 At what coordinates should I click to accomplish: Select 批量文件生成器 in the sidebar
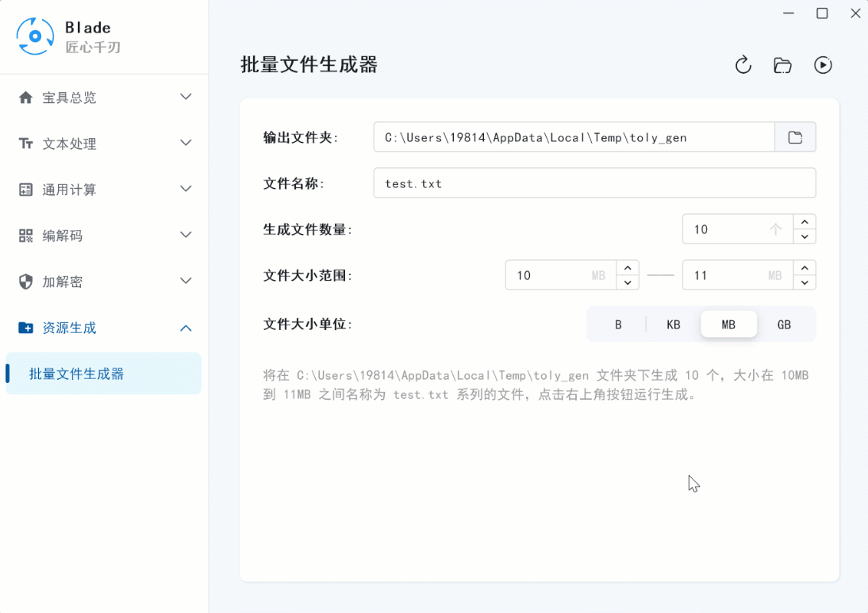point(103,374)
